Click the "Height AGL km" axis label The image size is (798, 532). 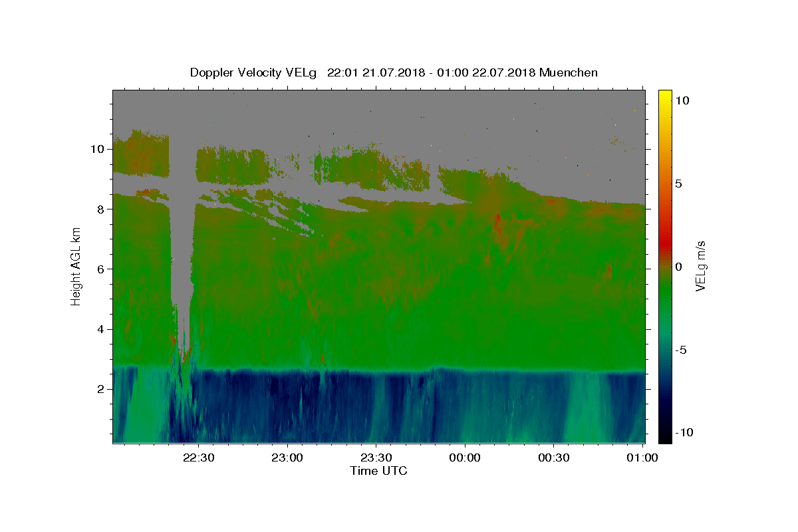[76, 266]
